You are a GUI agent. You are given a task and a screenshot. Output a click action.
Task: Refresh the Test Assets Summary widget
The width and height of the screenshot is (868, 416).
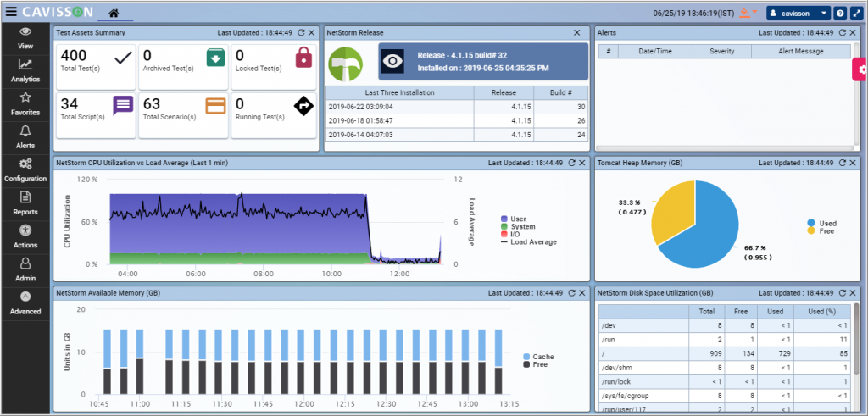301,33
